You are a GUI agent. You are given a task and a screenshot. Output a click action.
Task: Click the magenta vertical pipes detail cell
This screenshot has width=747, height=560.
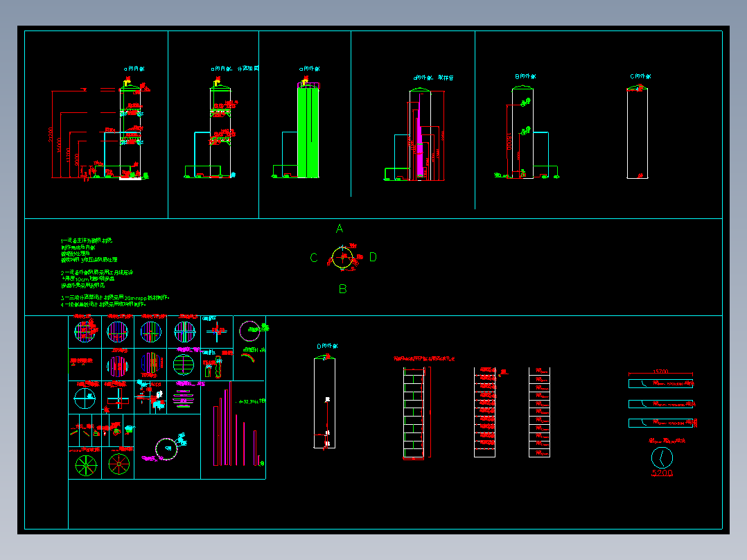[x=234, y=430]
